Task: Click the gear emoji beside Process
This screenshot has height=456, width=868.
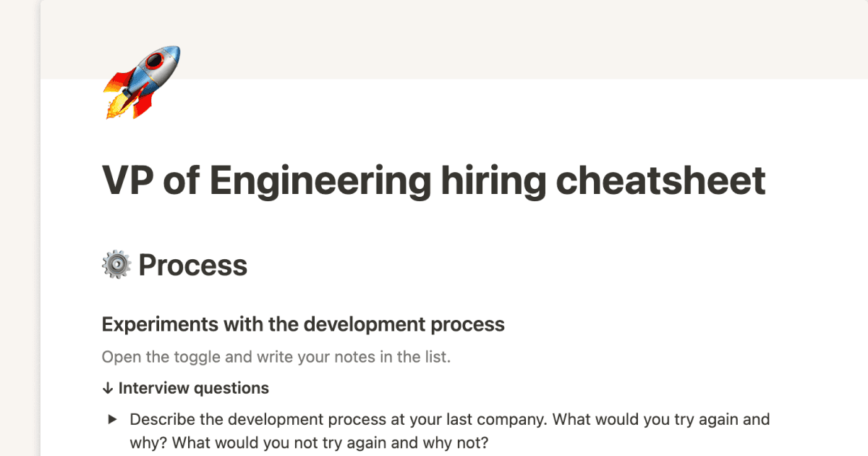Action: 116,266
